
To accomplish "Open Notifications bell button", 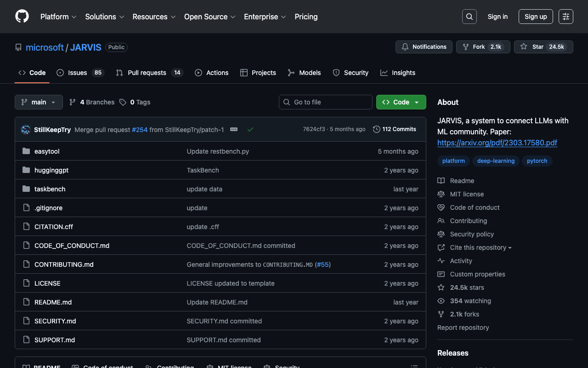I will 424,47.
